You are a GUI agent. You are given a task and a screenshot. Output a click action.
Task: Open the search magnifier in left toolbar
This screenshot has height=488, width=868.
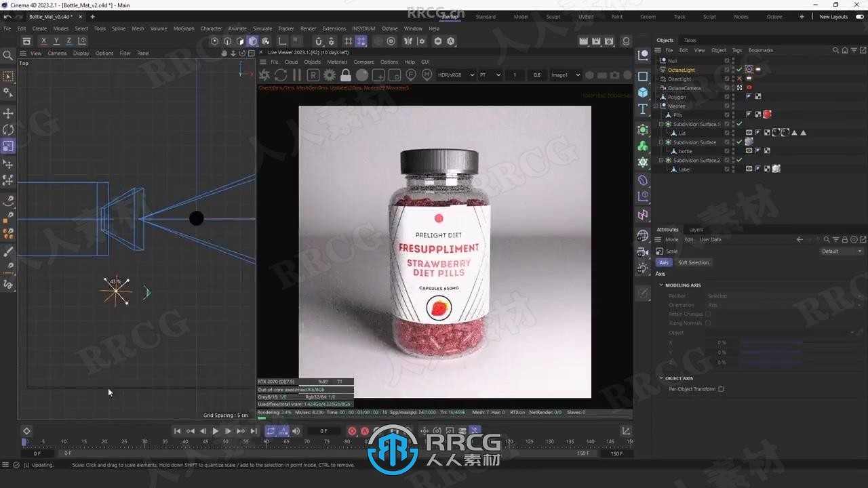(x=8, y=56)
